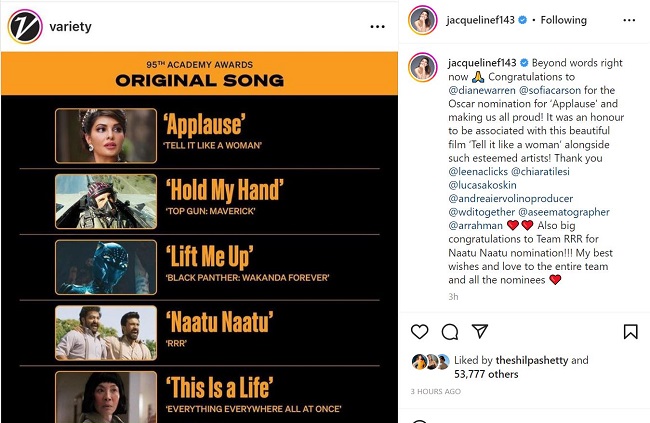The image size is (650, 423).
Task: Like the post with the heart icon
Action: pyautogui.click(x=420, y=332)
